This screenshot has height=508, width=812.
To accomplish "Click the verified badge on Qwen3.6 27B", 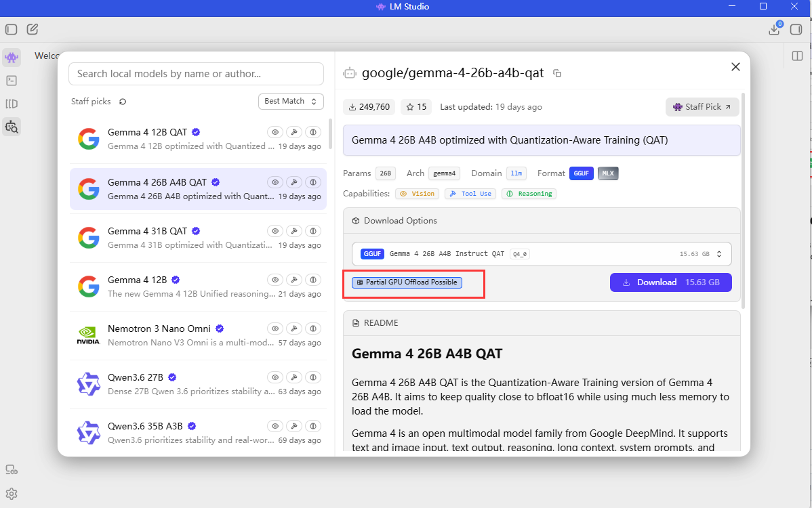I will pyautogui.click(x=172, y=377).
